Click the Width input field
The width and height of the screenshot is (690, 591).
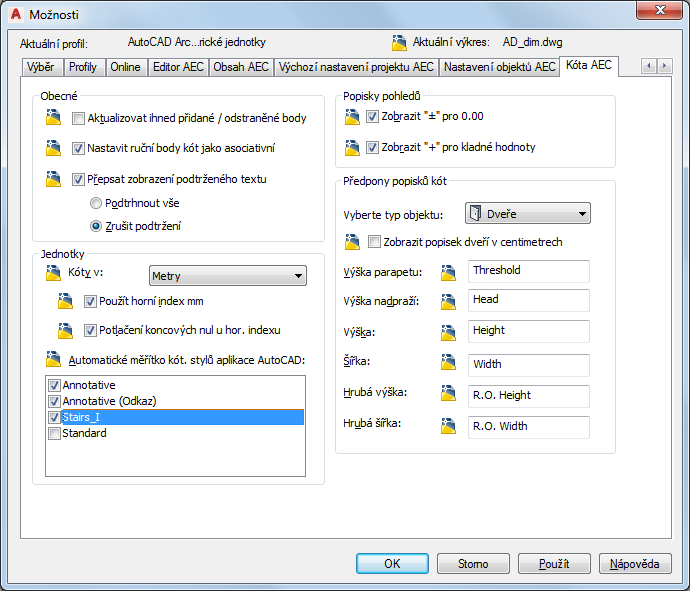[529, 365]
